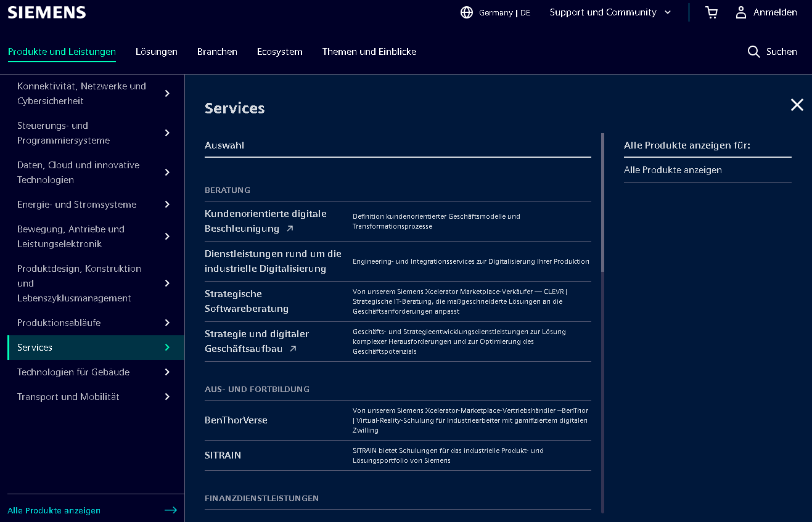Expand Produktionsabläufe chevron
The width and height of the screenshot is (812, 522).
click(x=167, y=323)
